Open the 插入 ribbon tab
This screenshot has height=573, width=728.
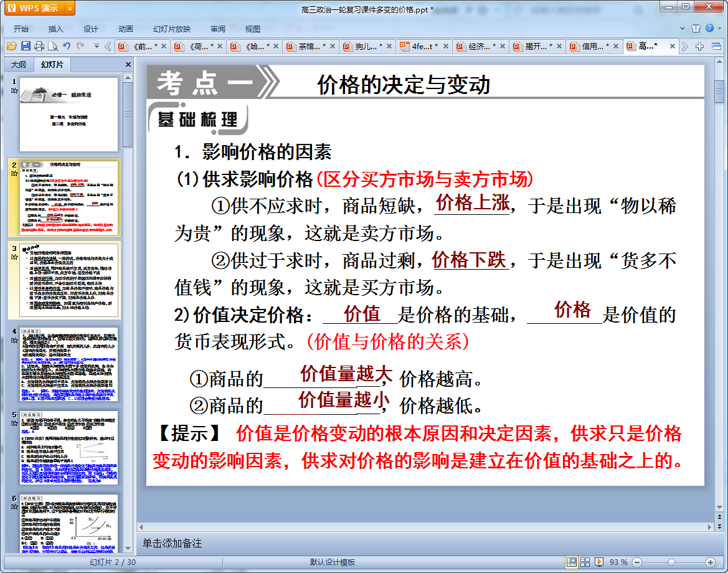(55, 29)
